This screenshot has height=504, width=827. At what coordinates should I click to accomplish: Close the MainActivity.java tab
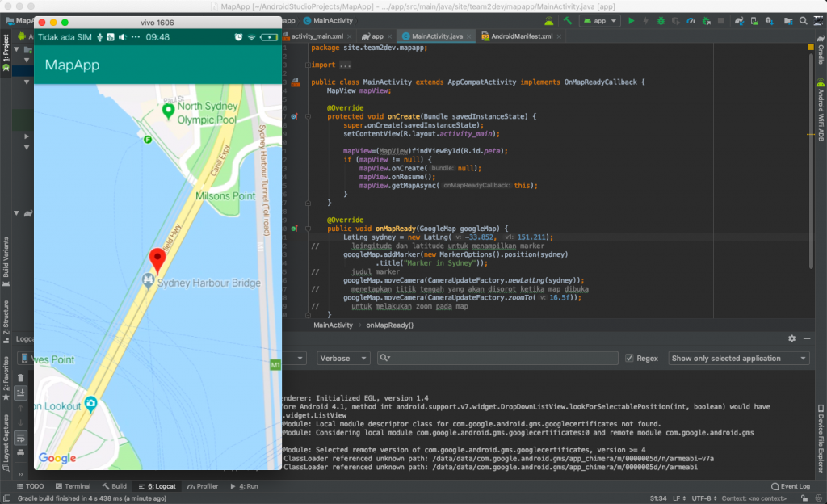[469, 36]
